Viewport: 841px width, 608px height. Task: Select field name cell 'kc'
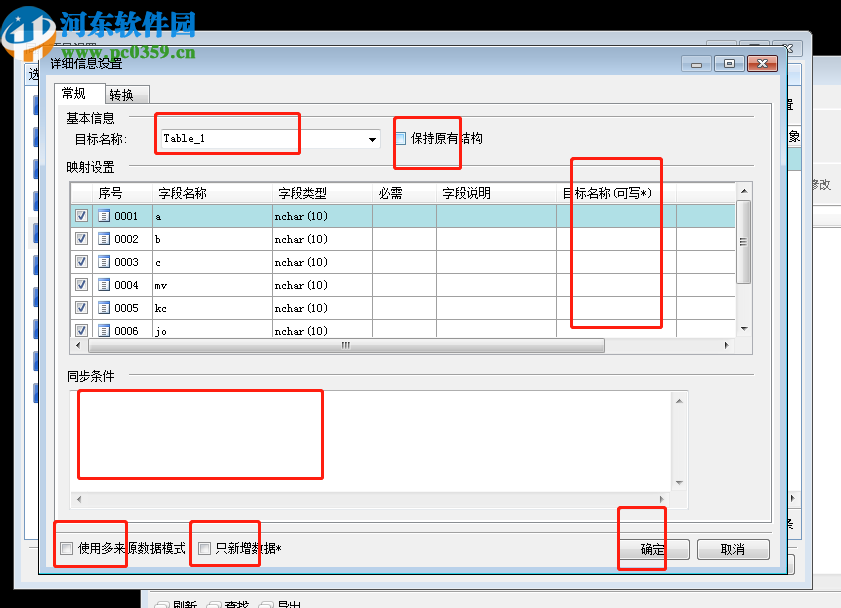(212, 308)
